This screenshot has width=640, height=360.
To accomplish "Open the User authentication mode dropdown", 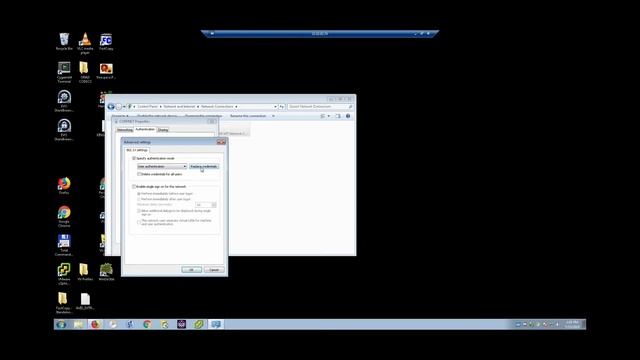I will click(162, 166).
